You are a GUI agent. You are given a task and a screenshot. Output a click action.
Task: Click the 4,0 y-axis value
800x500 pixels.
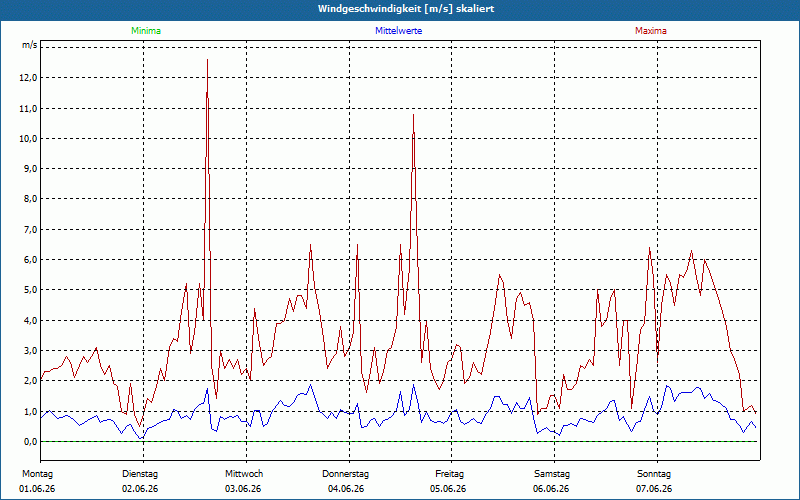click(31, 320)
